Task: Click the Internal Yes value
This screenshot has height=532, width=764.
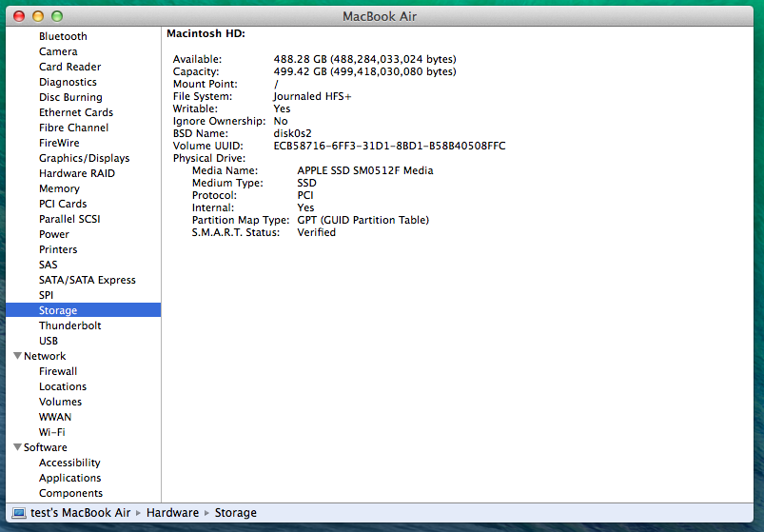Action: [305, 208]
